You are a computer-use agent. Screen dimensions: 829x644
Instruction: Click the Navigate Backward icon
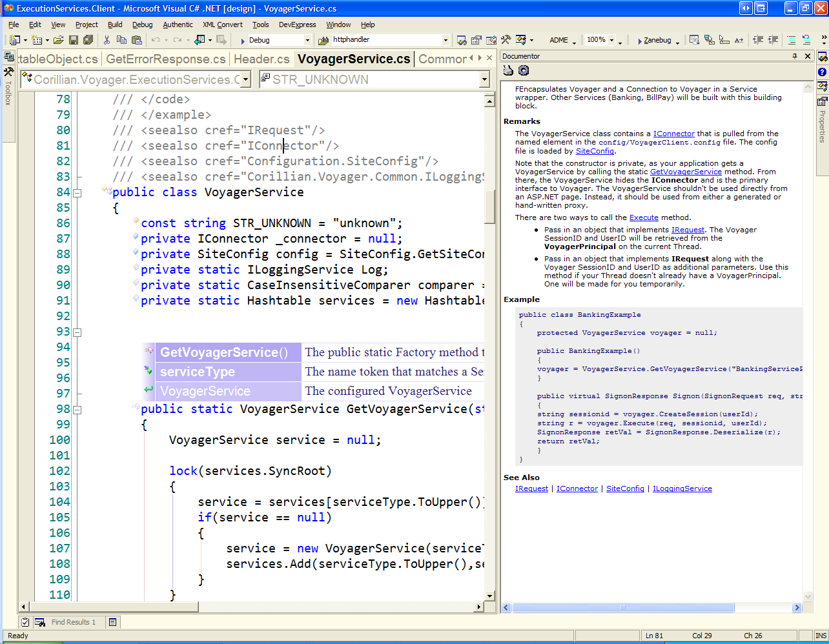[x=200, y=40]
